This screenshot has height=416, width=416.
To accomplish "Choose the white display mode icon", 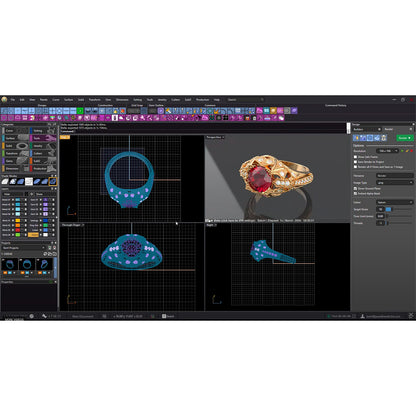I will [29, 181].
